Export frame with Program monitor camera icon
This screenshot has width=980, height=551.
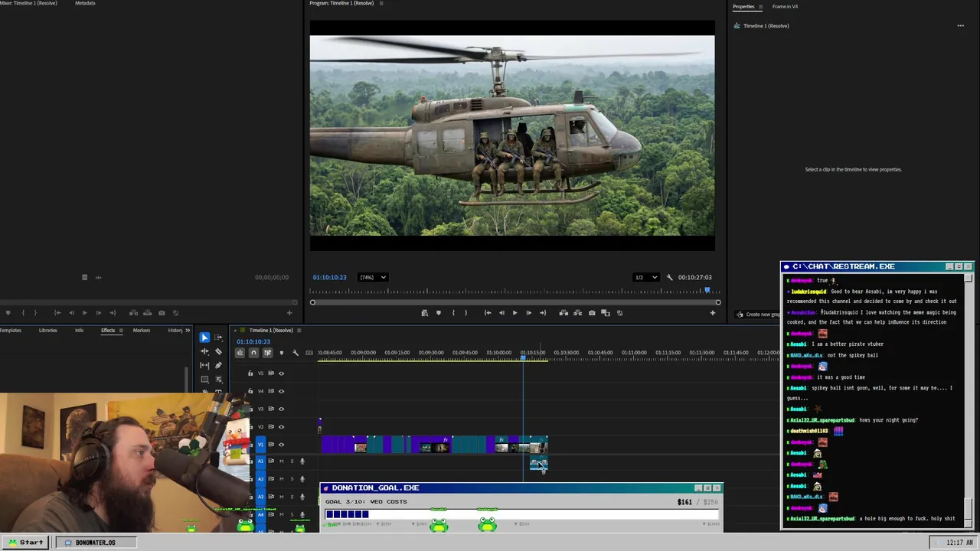click(592, 312)
